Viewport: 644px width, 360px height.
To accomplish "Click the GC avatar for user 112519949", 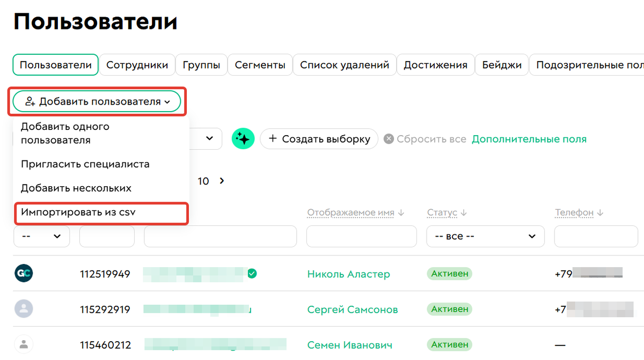I will pyautogui.click(x=24, y=274).
